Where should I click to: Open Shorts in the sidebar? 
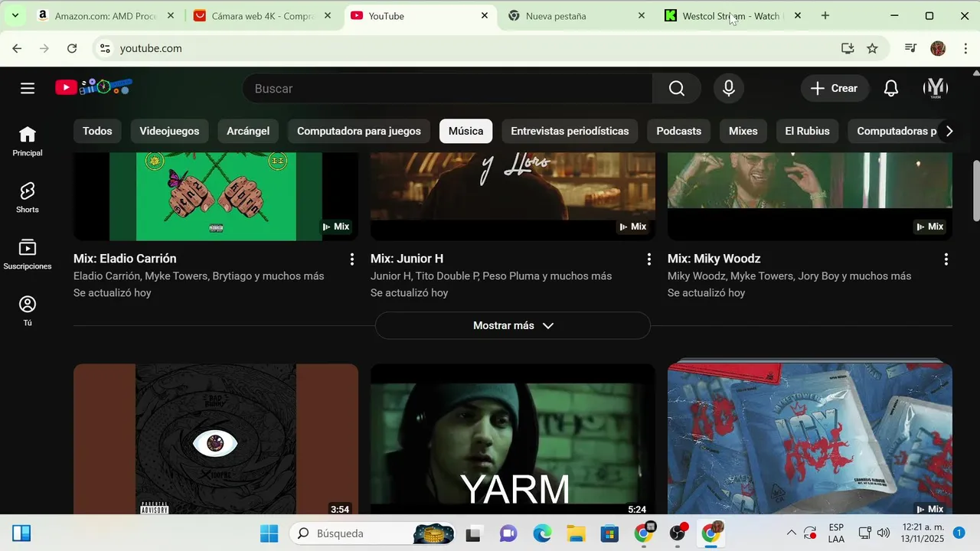tap(28, 198)
